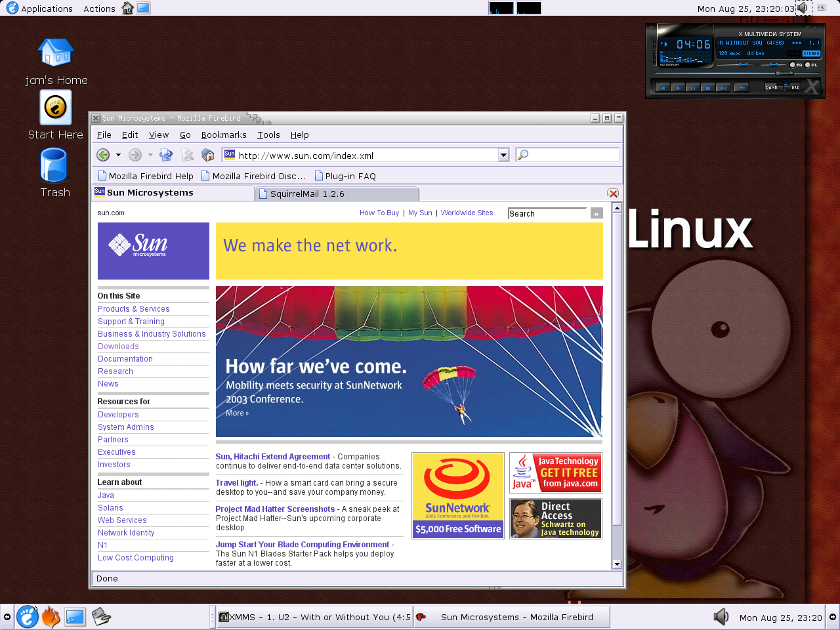The height and width of the screenshot is (630, 840).
Task: Click the XMMS song position seek bar
Action: click(x=737, y=73)
